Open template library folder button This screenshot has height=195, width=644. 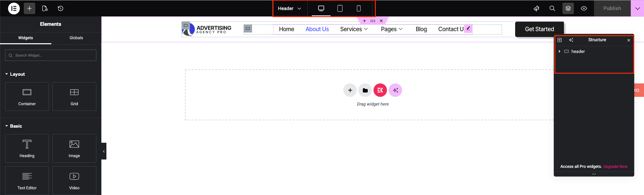[x=365, y=90]
